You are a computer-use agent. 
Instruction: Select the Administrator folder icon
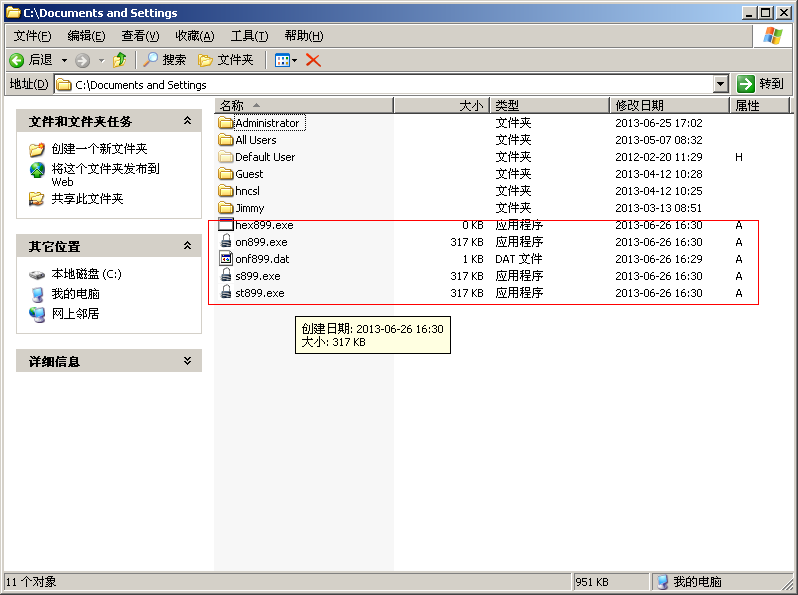(225, 123)
